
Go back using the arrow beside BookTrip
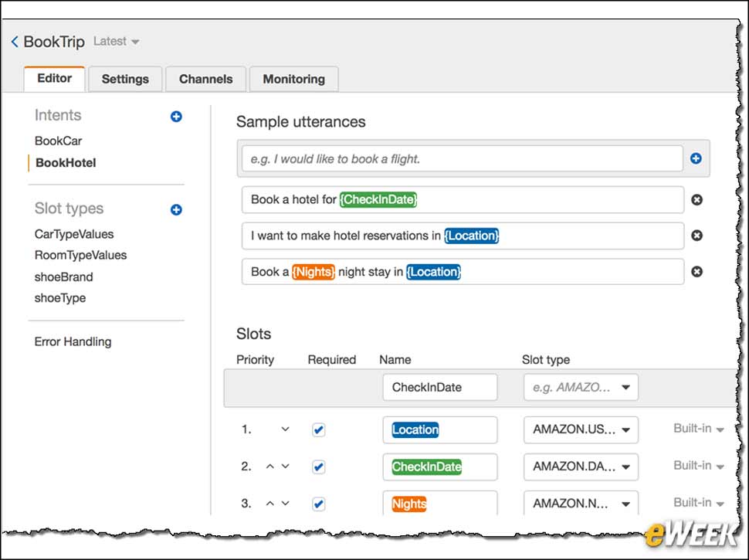pos(15,42)
